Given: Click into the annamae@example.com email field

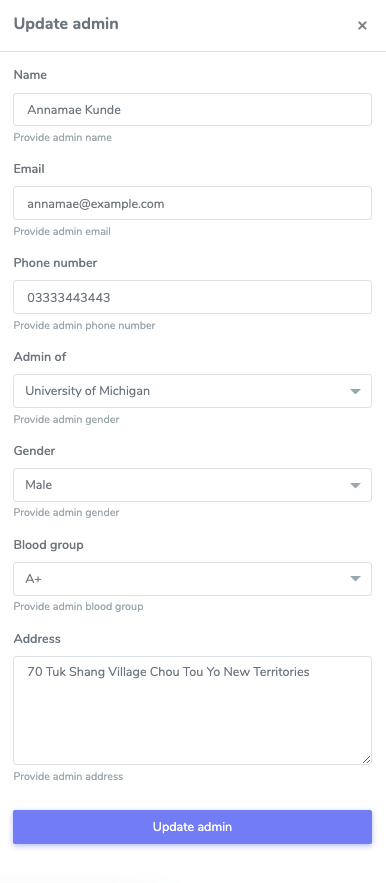Looking at the screenshot, I should pos(192,203).
